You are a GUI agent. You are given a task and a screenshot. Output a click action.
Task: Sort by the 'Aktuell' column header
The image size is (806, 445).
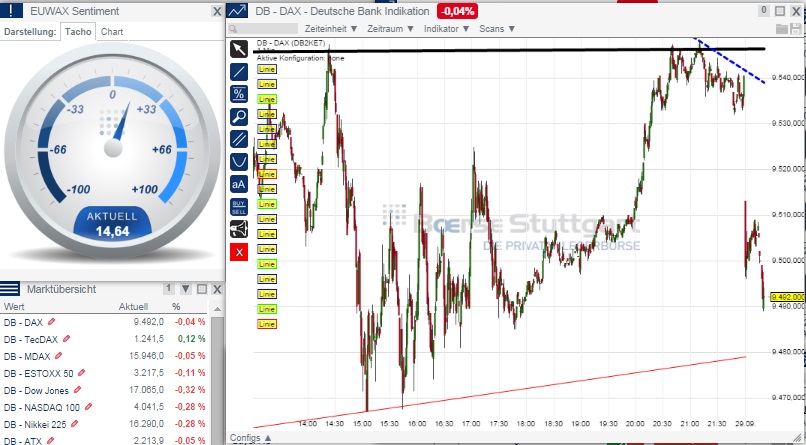pos(133,307)
